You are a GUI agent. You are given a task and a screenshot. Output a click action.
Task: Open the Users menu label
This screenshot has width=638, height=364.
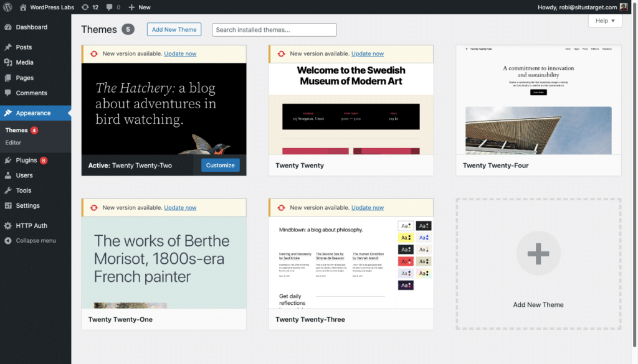(24, 175)
